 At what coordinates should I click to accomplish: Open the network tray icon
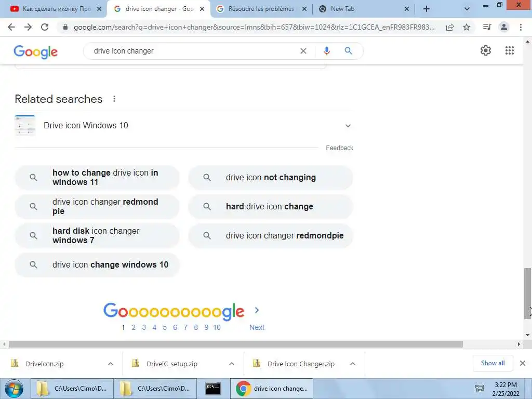point(480,389)
